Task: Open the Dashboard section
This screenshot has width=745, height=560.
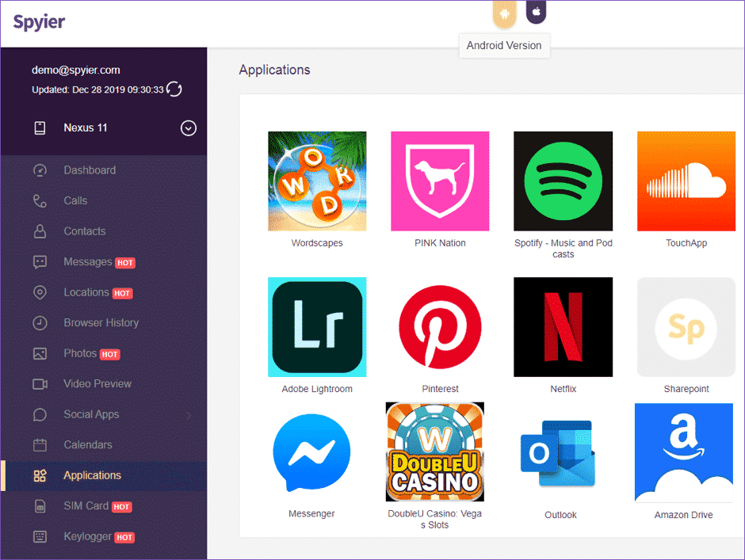Action: (x=90, y=170)
